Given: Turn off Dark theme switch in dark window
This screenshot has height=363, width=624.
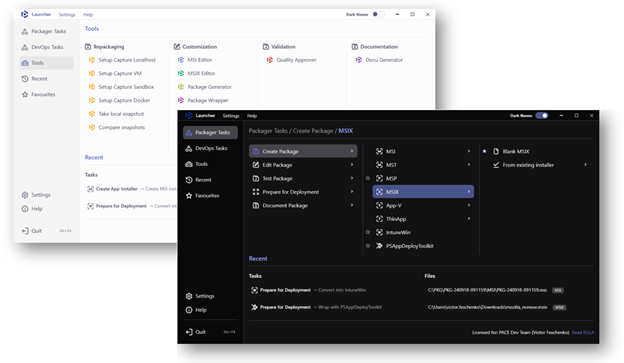Looking at the screenshot, I should [542, 115].
